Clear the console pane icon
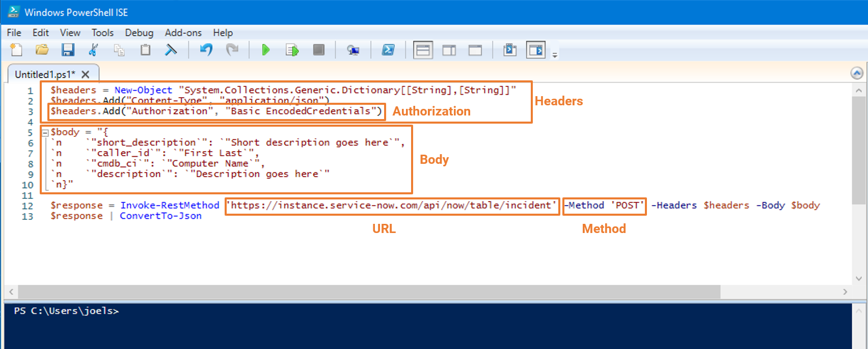 point(171,50)
